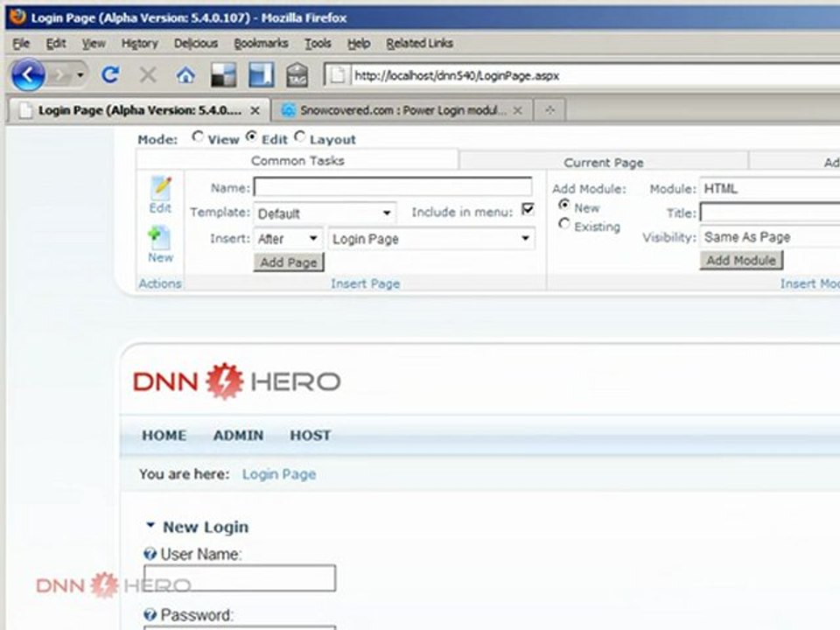Go to the browser Home icon

[x=185, y=75]
